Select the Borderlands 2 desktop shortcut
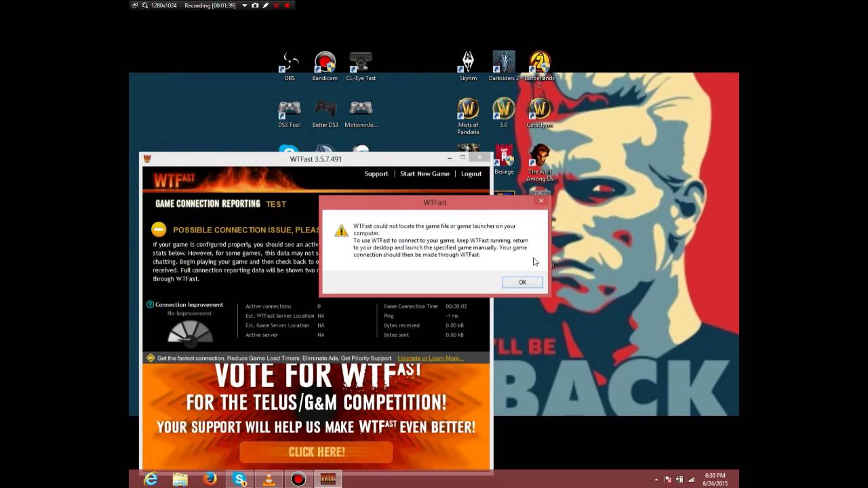Image resolution: width=868 pixels, height=488 pixels. click(540, 70)
